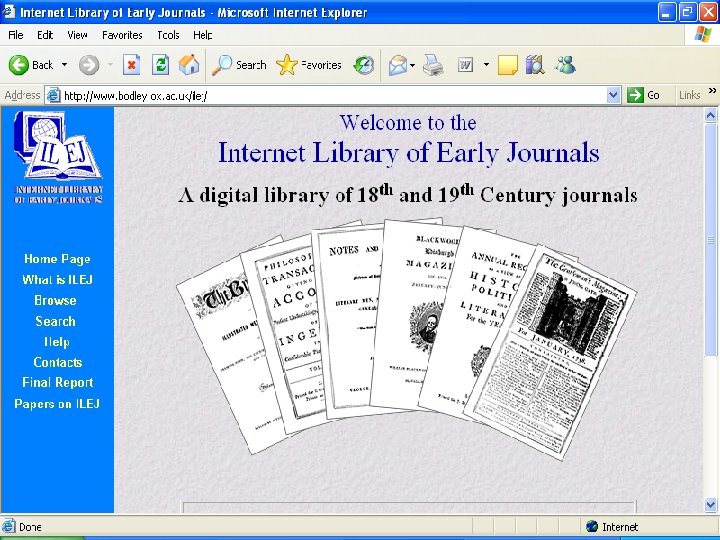The width and height of the screenshot is (720, 540).
Task: Click page icon in address bar
Action: coord(54,95)
